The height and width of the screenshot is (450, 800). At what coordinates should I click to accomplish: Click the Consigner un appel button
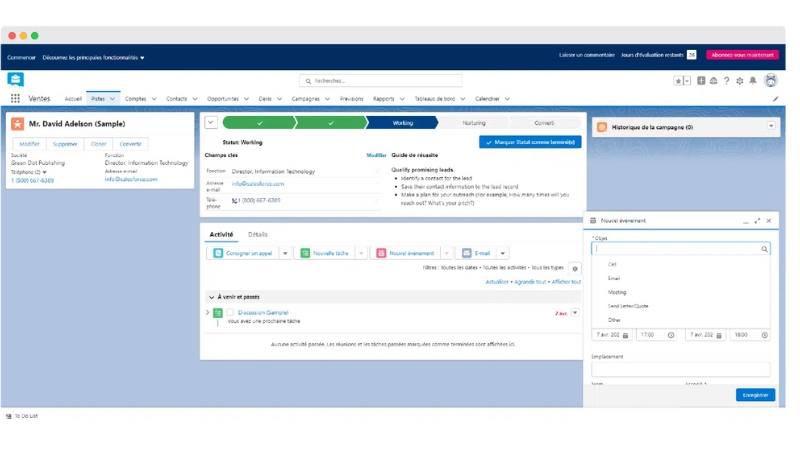[243, 253]
